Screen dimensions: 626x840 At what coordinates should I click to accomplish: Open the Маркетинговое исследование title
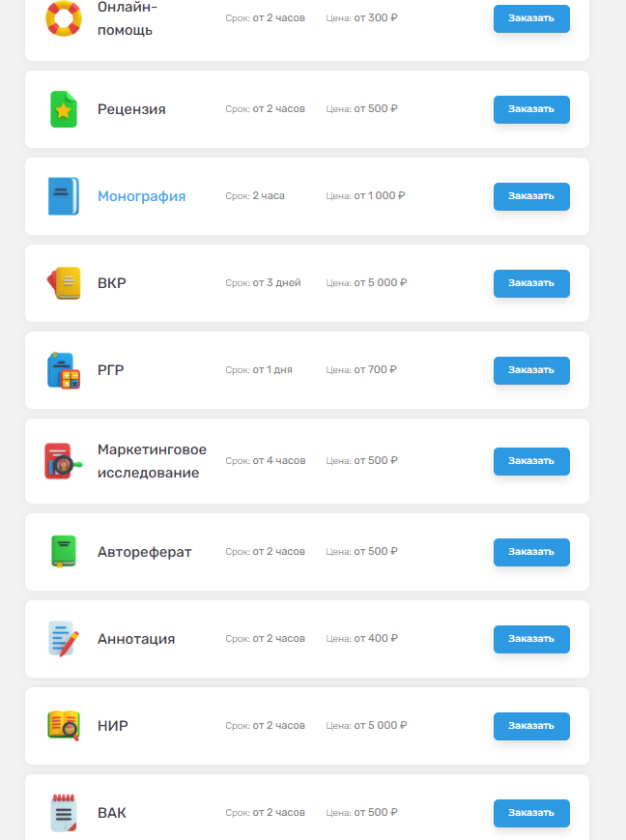coord(152,461)
